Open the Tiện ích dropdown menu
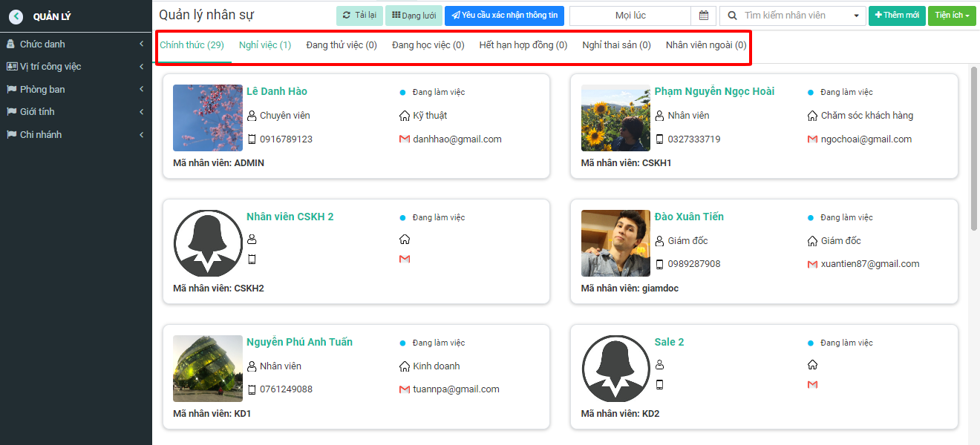Image resolution: width=980 pixels, height=445 pixels. [952, 16]
